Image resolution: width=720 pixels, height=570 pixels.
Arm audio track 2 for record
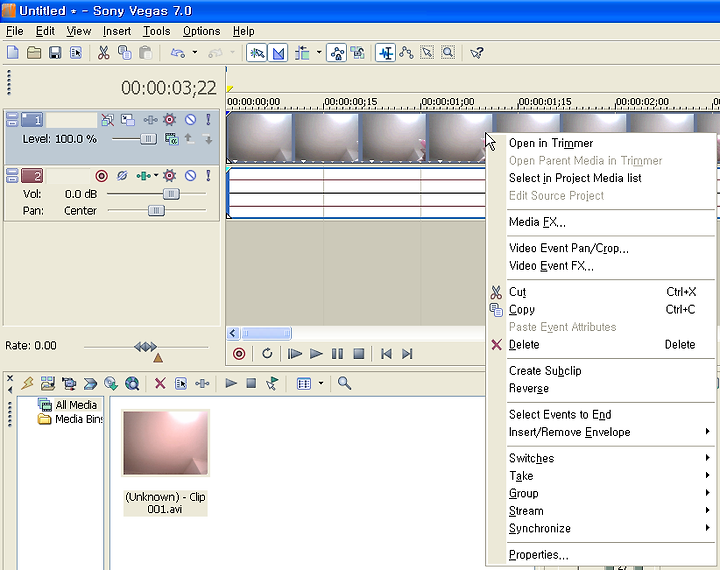(101, 175)
